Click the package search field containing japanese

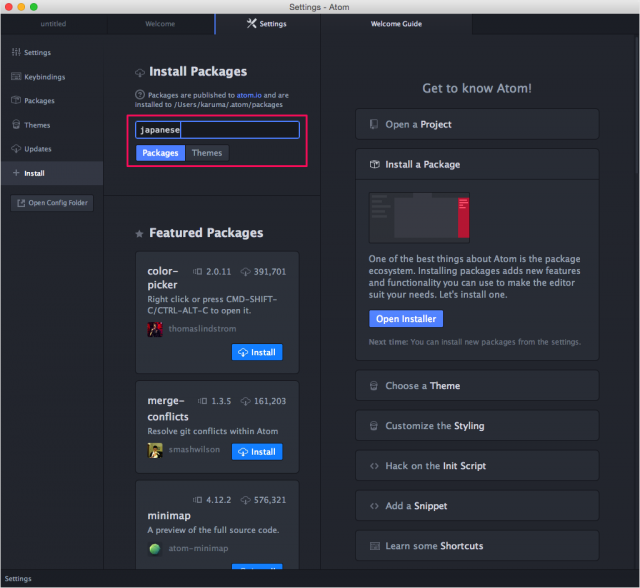click(x=218, y=130)
